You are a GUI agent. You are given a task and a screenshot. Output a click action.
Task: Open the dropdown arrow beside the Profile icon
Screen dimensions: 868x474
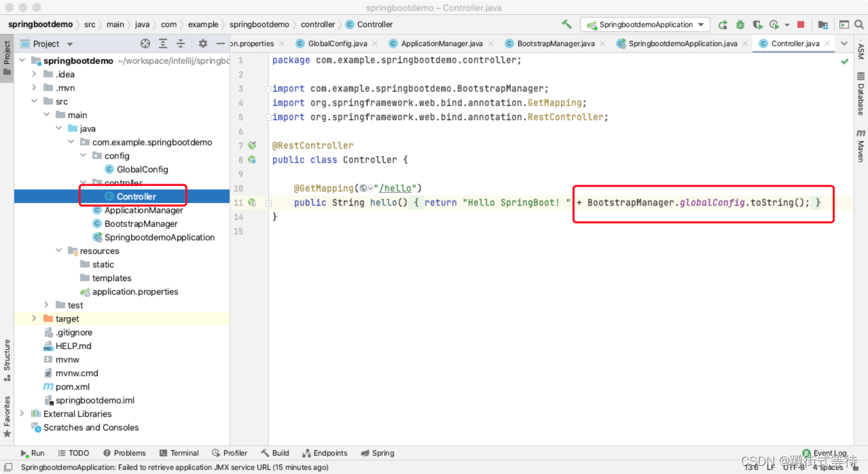(x=786, y=24)
